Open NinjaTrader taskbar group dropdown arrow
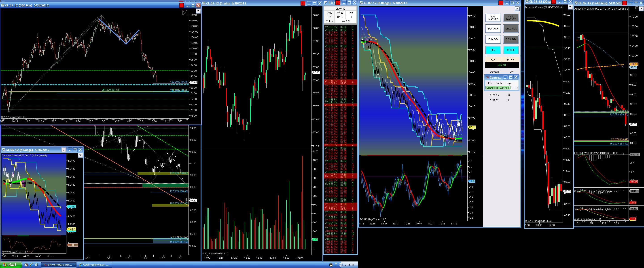The height and width of the screenshot is (268, 644). 76,265
